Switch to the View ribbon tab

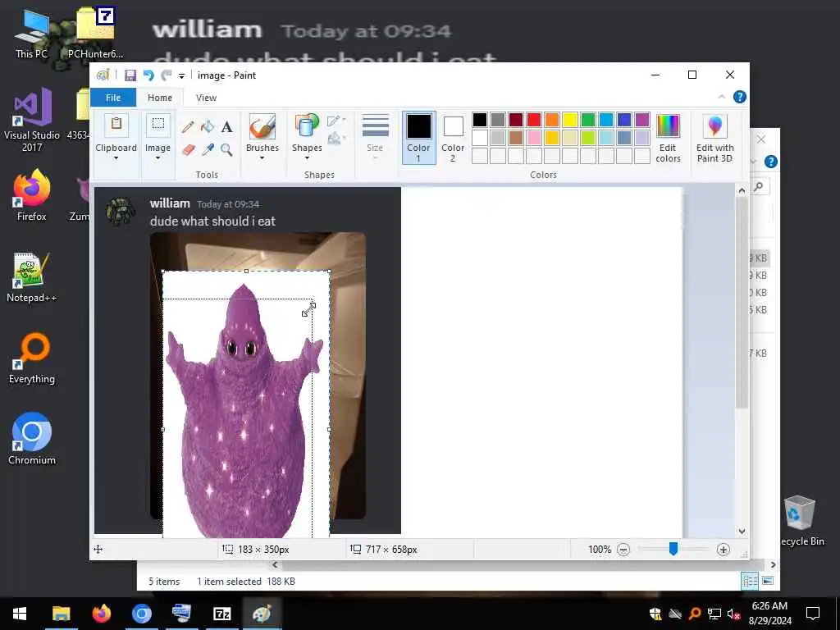coord(206,98)
